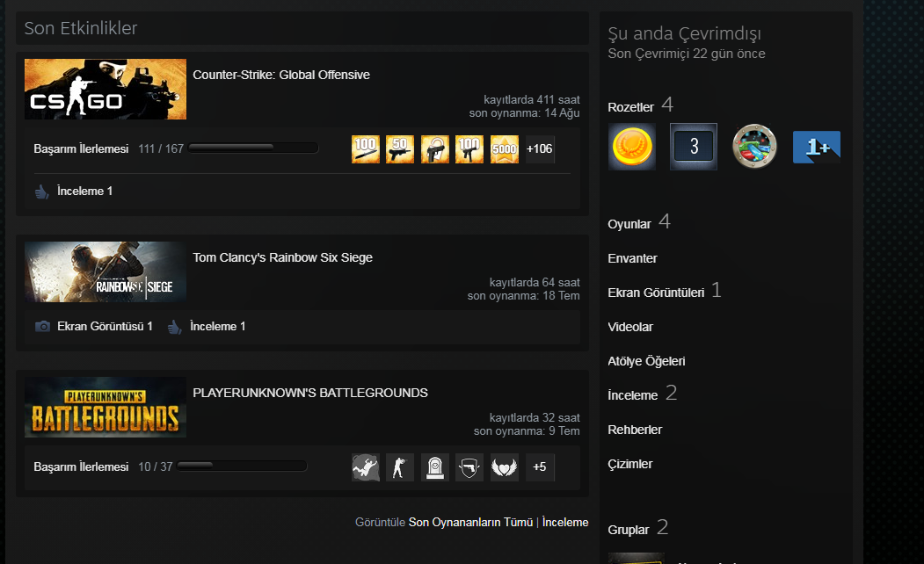Open the PUBG Battlegrounds banner thumbnail

pos(105,408)
